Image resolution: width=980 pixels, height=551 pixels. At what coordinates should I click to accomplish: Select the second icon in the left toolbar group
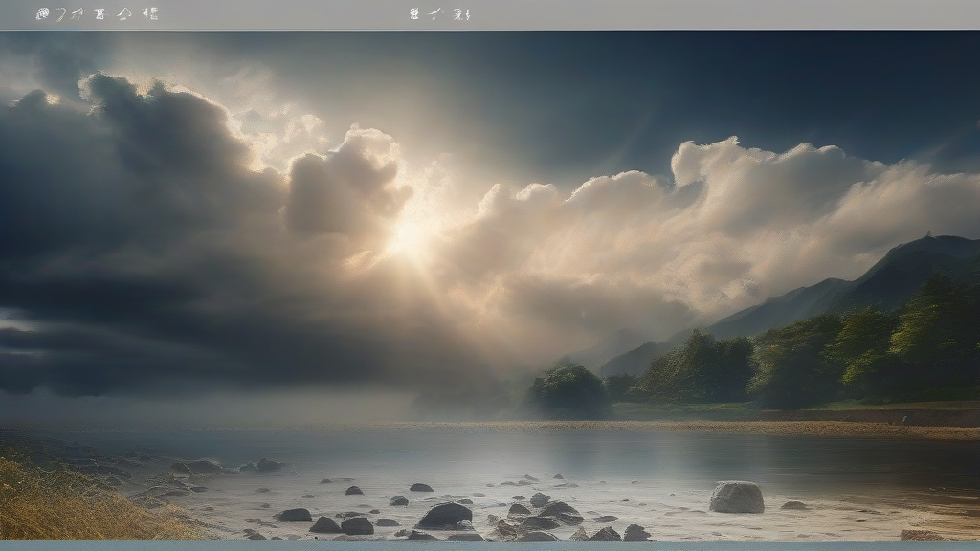pos(60,13)
